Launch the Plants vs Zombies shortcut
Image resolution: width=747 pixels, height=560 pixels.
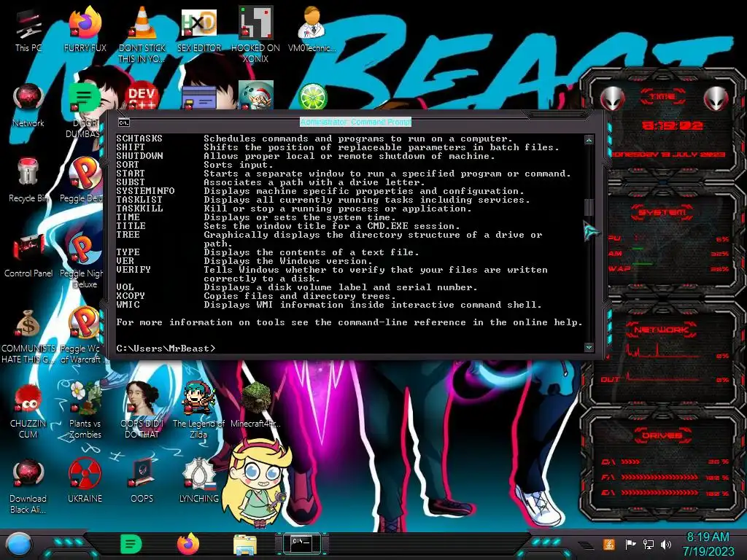pos(85,411)
